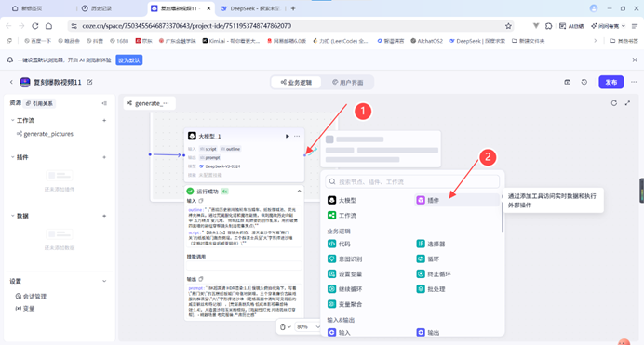Open the 80% zoom dropdown
This screenshot has width=644, height=345.
coord(308,327)
